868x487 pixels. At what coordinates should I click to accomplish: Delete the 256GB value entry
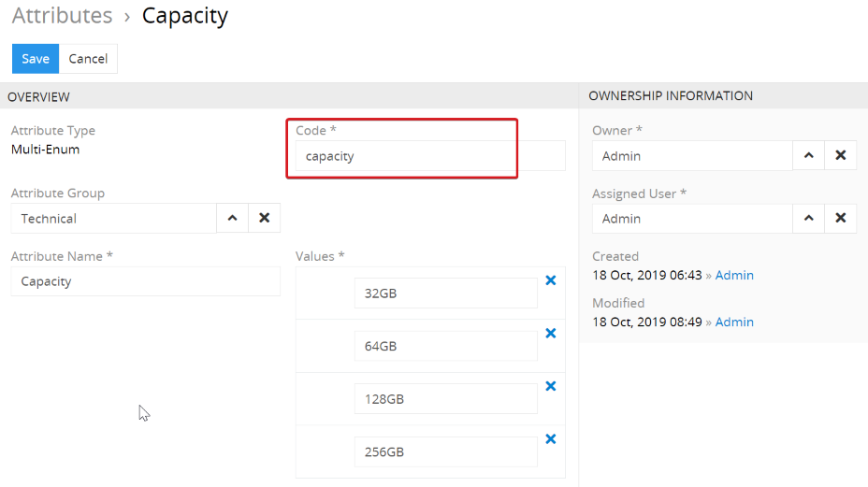coord(550,438)
